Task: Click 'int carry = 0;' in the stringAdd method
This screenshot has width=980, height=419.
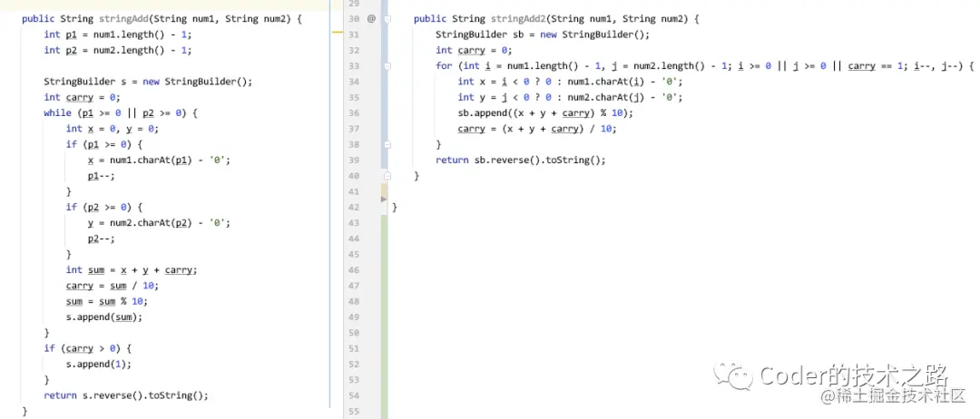Action: tap(82, 97)
